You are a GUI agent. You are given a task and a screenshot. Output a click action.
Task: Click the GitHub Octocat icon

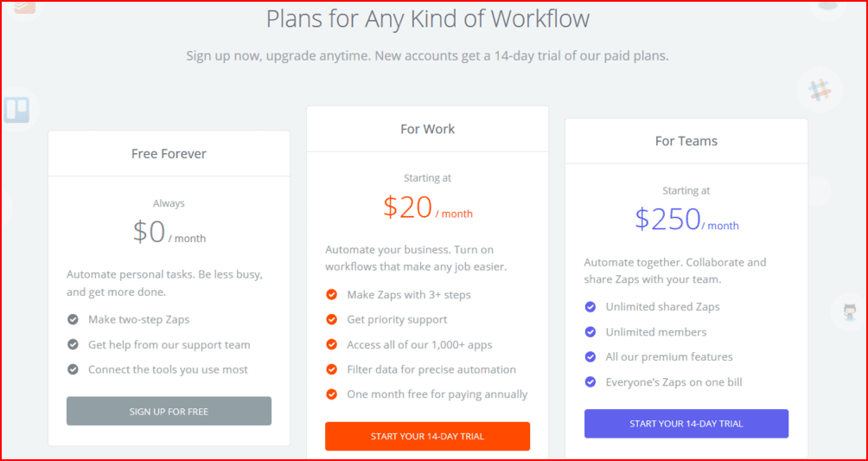point(848,311)
